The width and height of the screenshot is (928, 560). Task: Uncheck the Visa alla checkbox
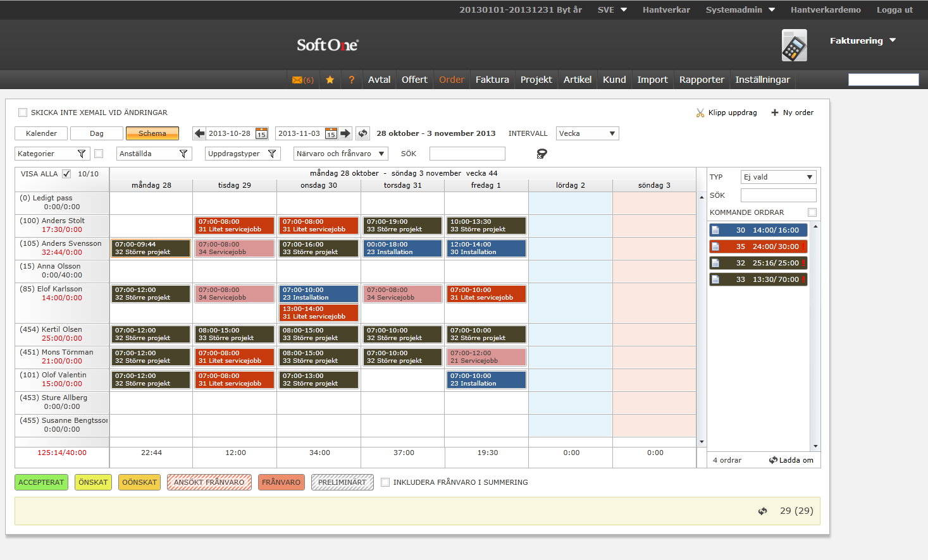point(66,174)
